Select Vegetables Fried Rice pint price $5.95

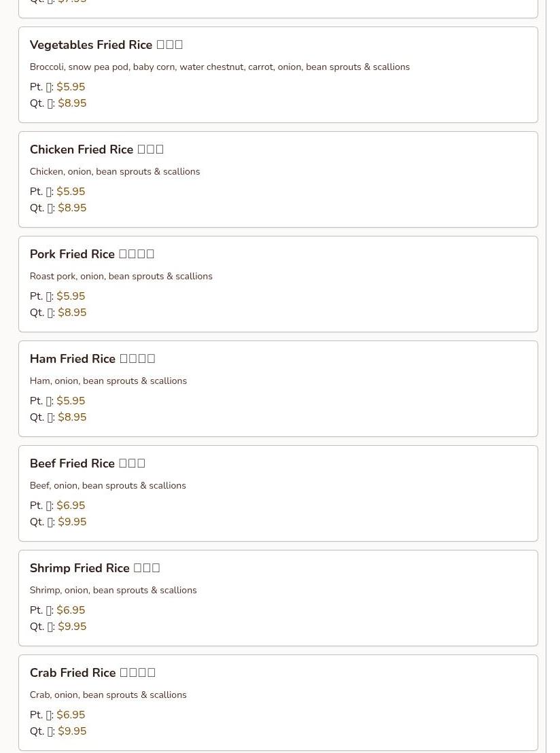click(x=71, y=87)
